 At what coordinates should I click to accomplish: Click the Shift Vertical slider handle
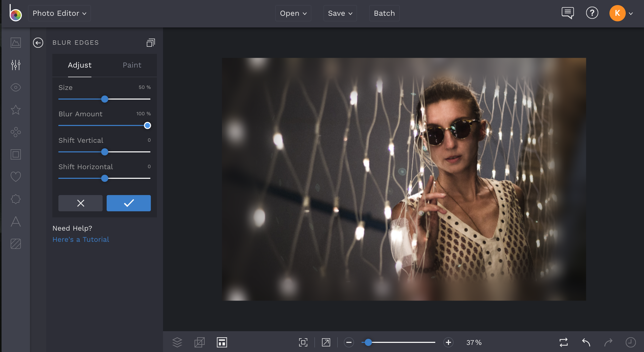coord(105,152)
